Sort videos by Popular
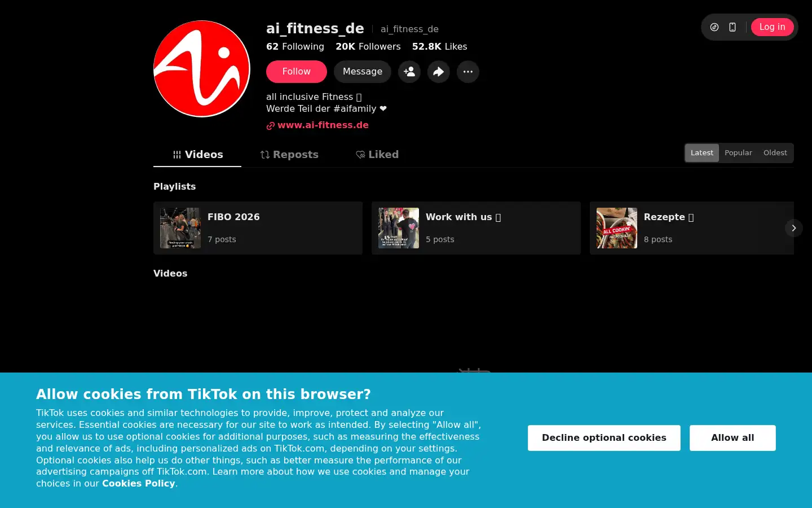The image size is (812, 508). point(738,153)
